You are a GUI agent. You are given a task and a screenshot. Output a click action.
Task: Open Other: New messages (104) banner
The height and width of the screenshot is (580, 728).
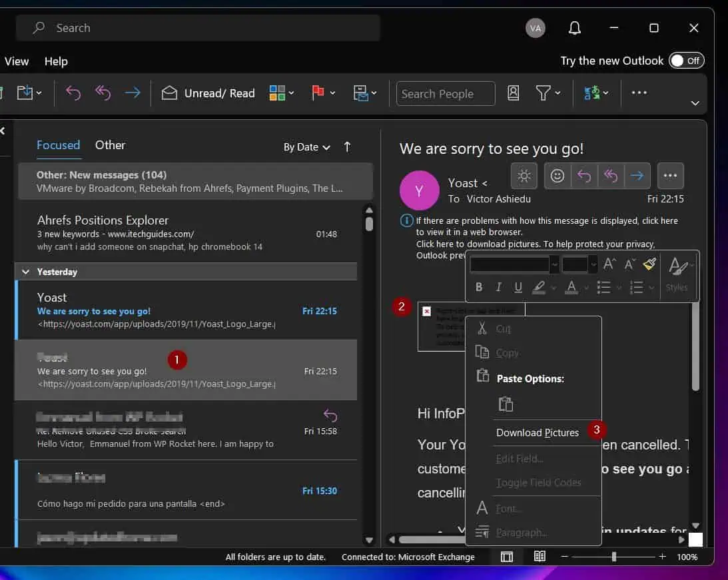tap(195, 181)
